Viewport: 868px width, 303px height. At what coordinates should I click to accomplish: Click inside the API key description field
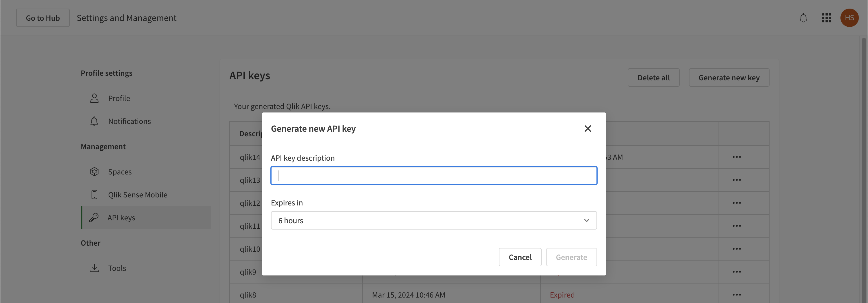click(x=433, y=175)
